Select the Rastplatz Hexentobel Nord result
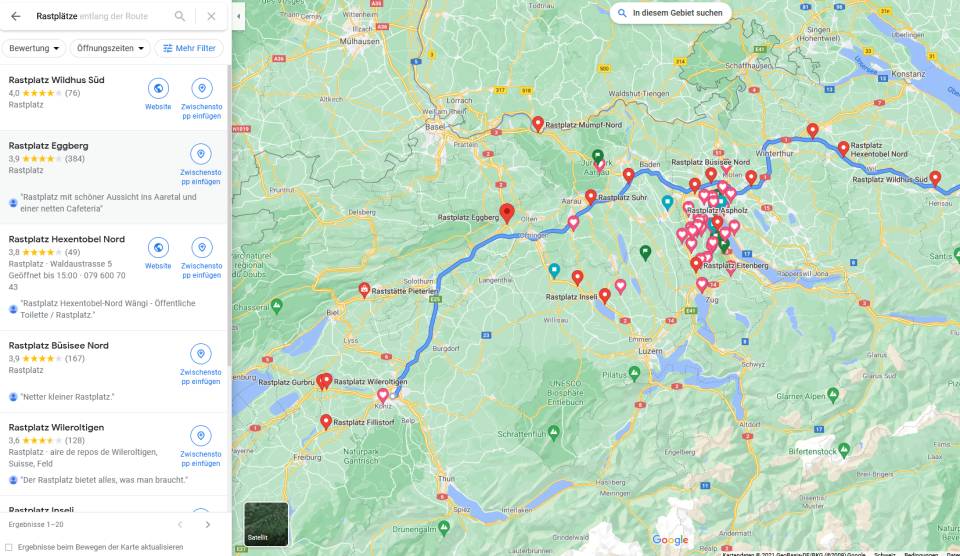Screen dimensions: 960x556 coord(67,239)
